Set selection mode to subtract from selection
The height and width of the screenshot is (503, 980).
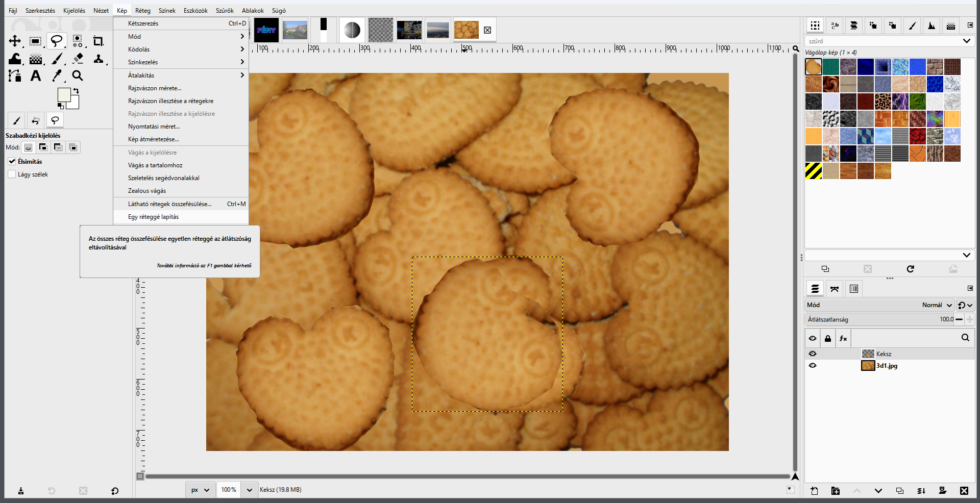(x=58, y=147)
